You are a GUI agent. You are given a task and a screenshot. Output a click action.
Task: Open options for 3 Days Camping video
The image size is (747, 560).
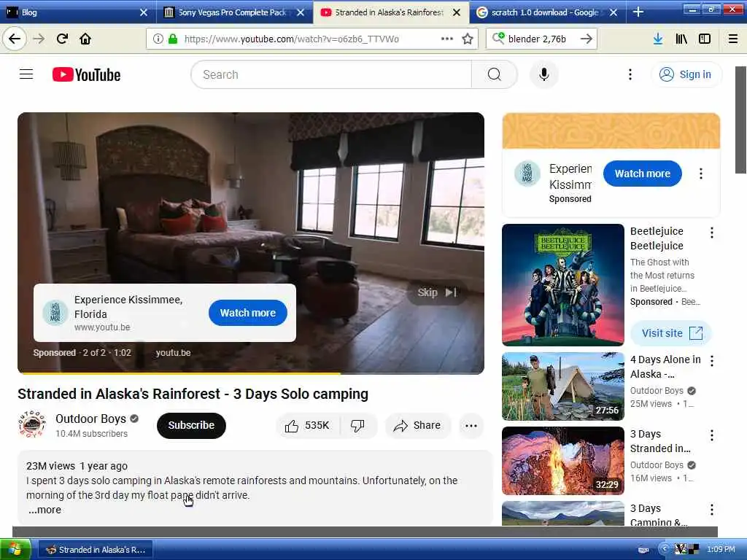(x=711, y=510)
